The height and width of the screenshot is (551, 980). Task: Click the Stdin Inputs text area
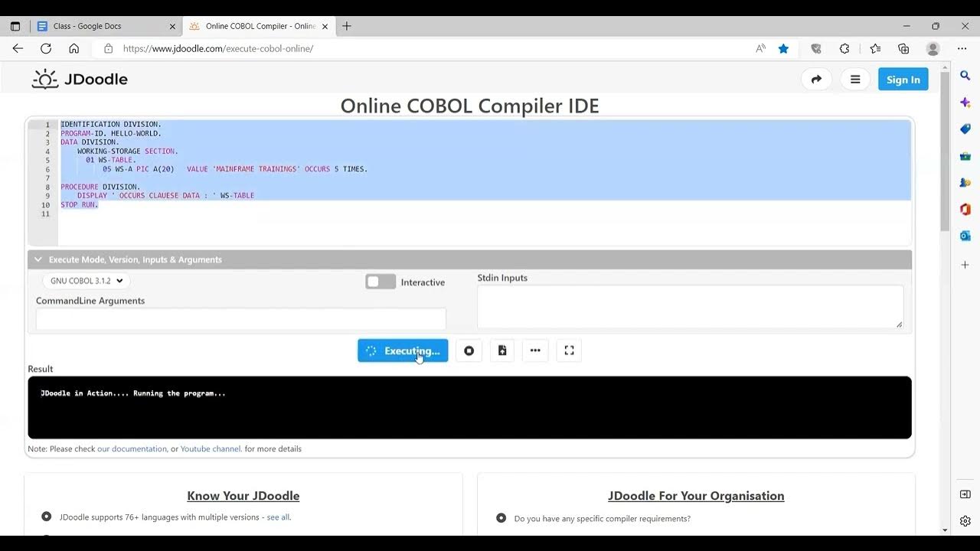[690, 307]
